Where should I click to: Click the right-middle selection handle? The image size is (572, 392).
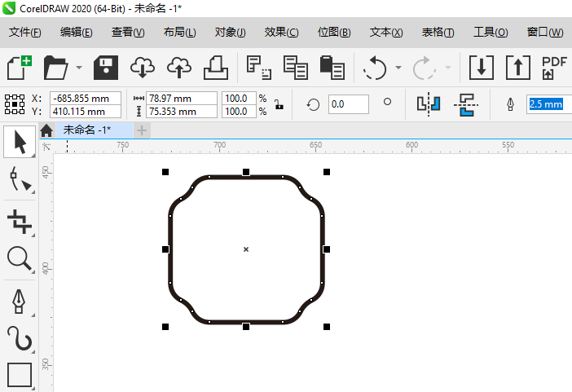327,249
